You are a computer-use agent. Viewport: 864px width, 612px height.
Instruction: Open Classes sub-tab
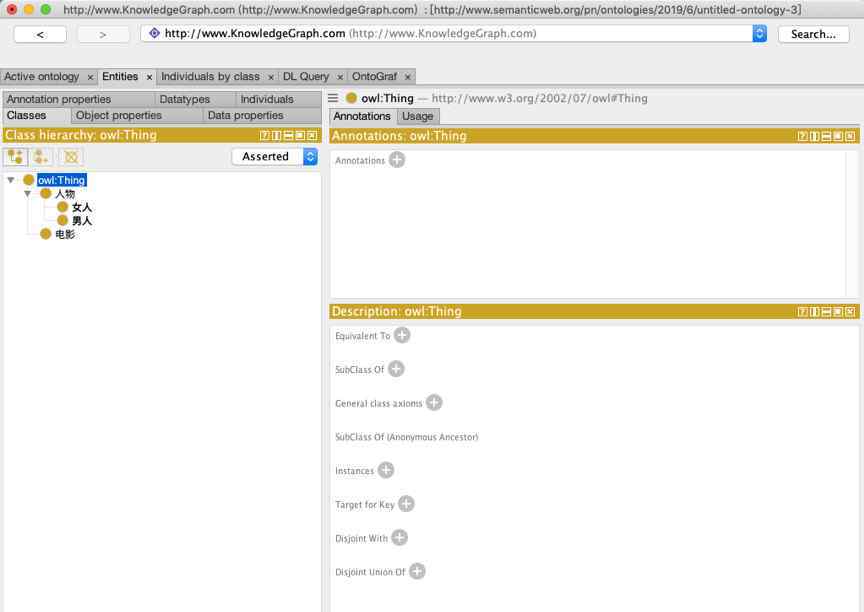[x=37, y=116]
